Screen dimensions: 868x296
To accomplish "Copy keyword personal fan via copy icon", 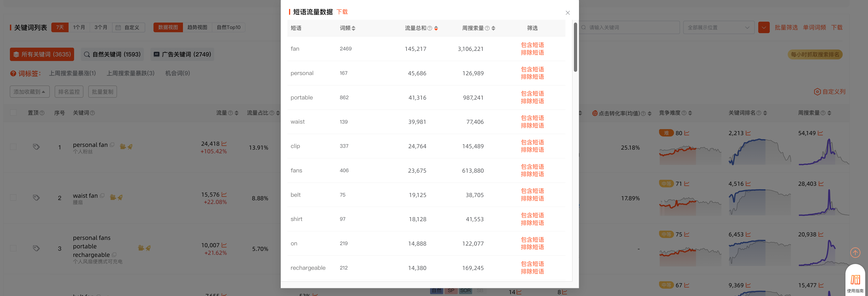I will click(112, 145).
